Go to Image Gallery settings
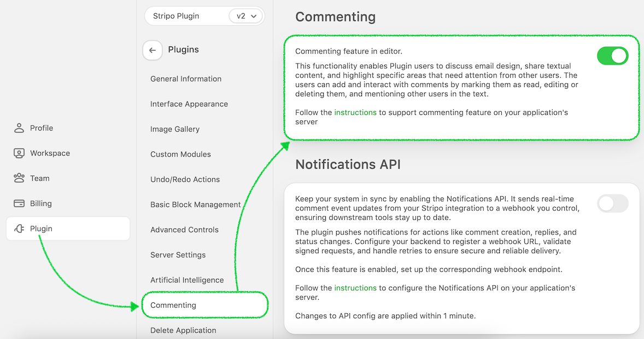Screen dimensions: 644x339 click(x=175, y=129)
